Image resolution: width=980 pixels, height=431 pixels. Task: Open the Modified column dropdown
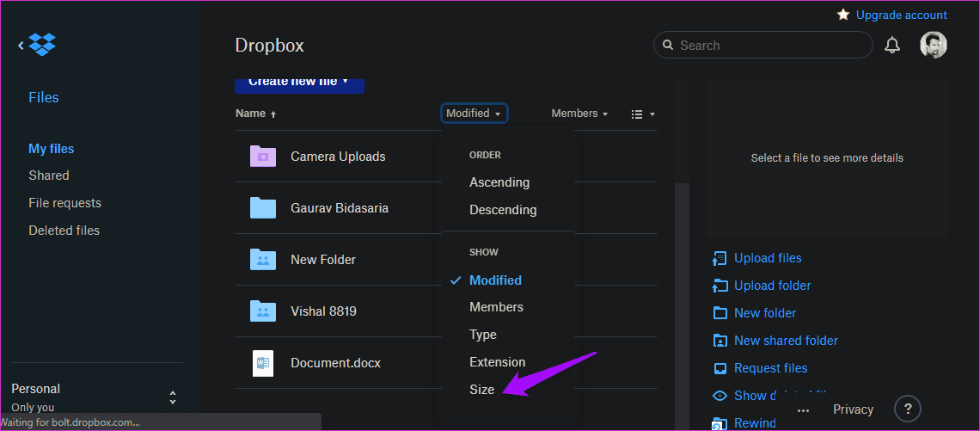pos(474,114)
